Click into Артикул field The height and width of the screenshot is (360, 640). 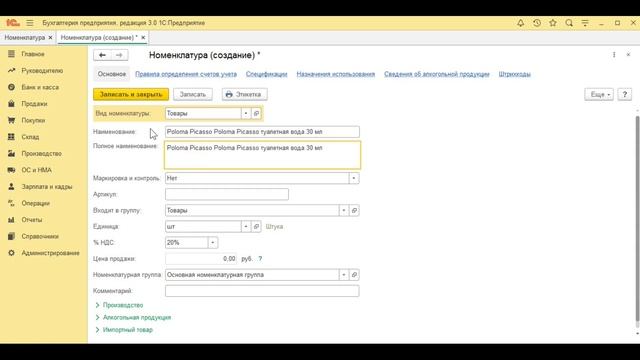[x=227, y=194]
